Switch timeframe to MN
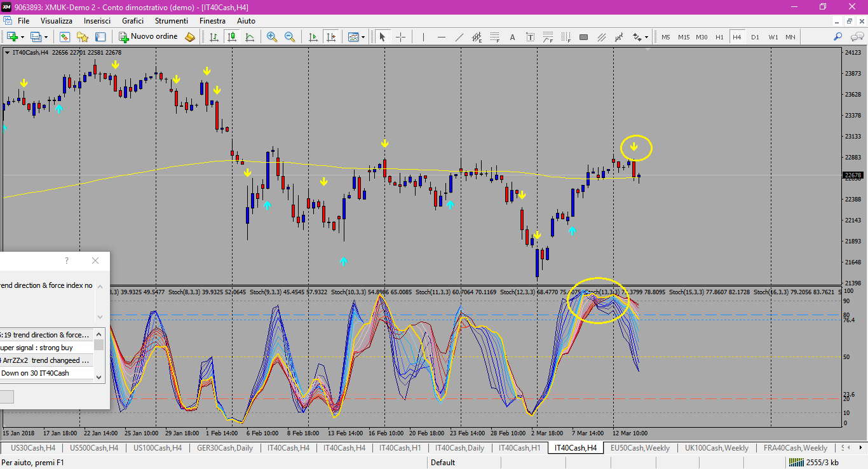The height and width of the screenshot is (469, 868). (x=790, y=37)
